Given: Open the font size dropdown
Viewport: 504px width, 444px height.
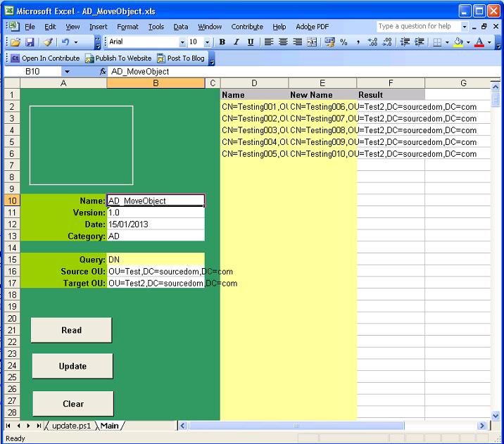Looking at the screenshot, I should pos(207,42).
